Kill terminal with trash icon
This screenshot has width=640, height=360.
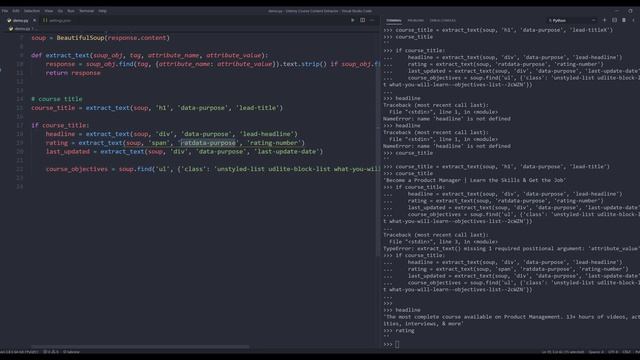point(624,20)
